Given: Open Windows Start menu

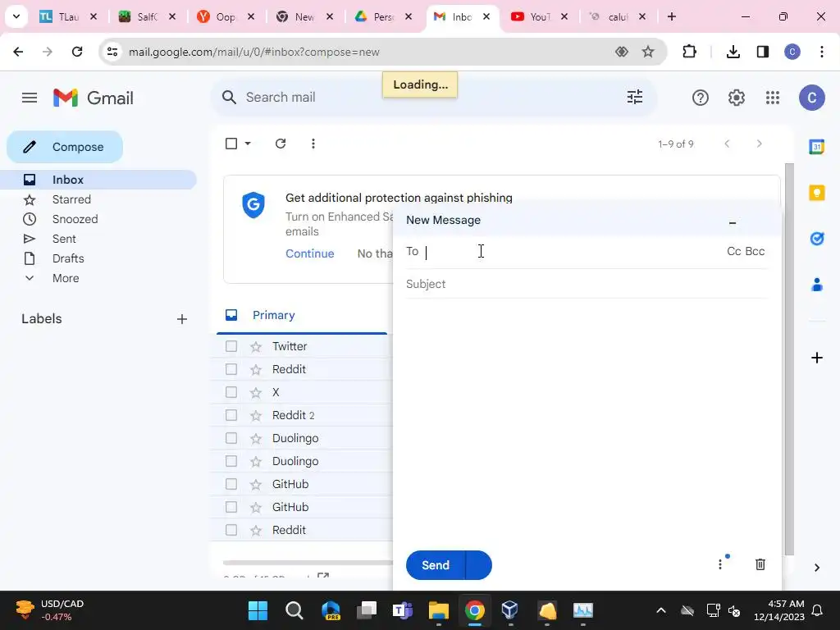Looking at the screenshot, I should tap(258, 610).
